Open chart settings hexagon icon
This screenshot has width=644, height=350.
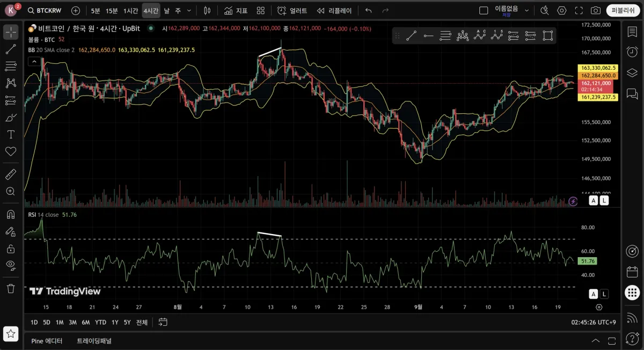(562, 11)
